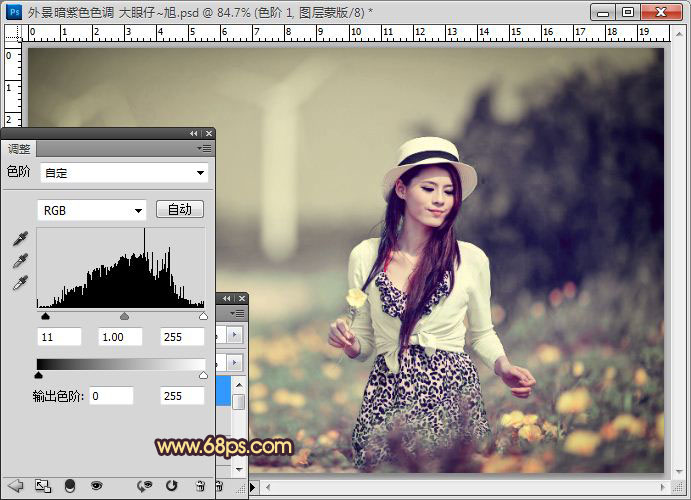
Task: Toggle clip to layer icon
Action: coord(70,486)
